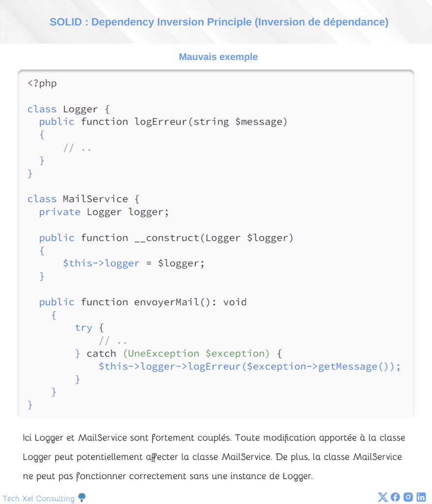
Task: Click the $this->logger->logErreur call line
Action: (249, 366)
